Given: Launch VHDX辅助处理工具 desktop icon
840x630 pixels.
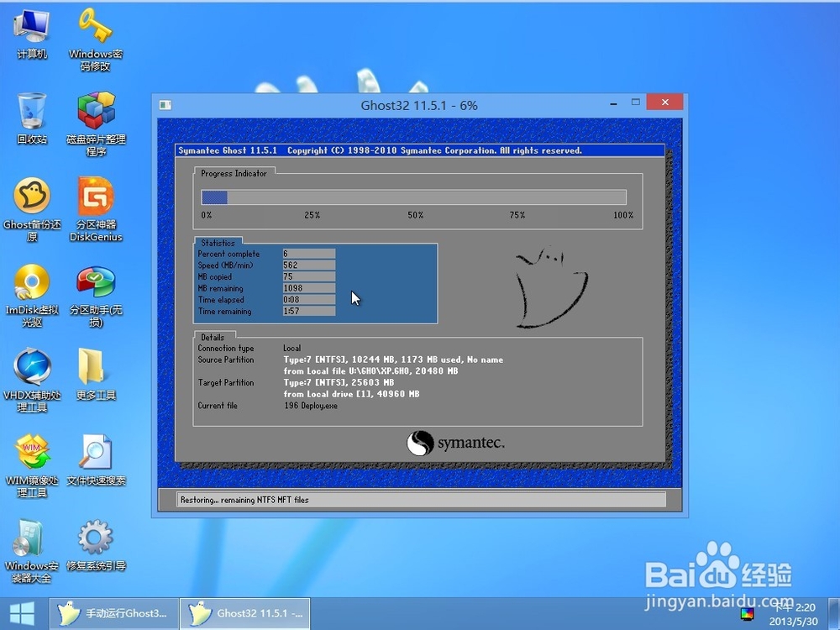Looking at the screenshot, I should click(32, 381).
